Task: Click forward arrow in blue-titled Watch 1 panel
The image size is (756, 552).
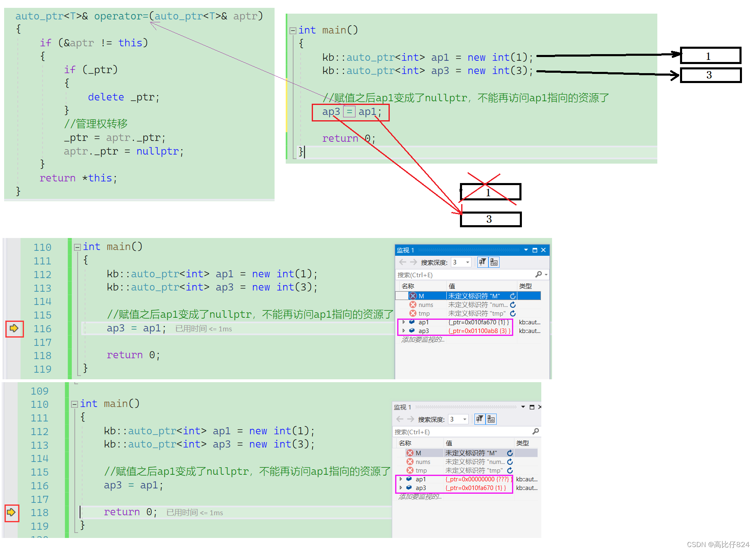Action: pyautogui.click(x=413, y=262)
